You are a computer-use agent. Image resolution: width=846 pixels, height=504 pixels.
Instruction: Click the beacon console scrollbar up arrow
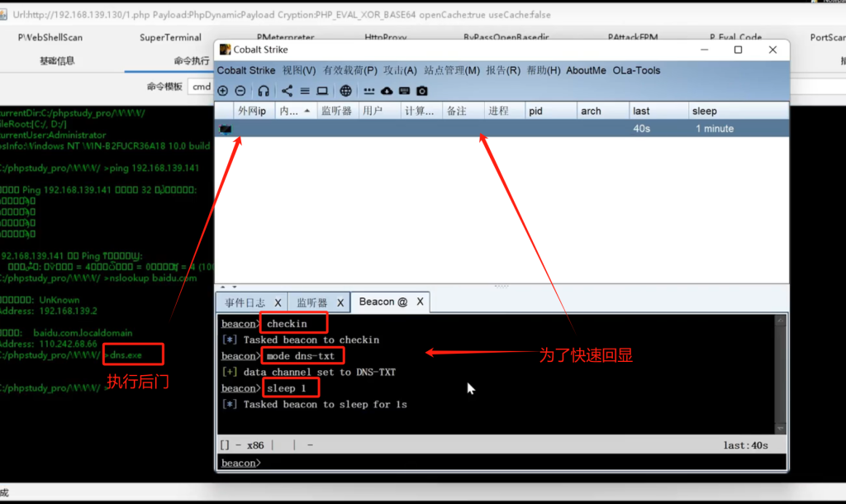coord(780,321)
